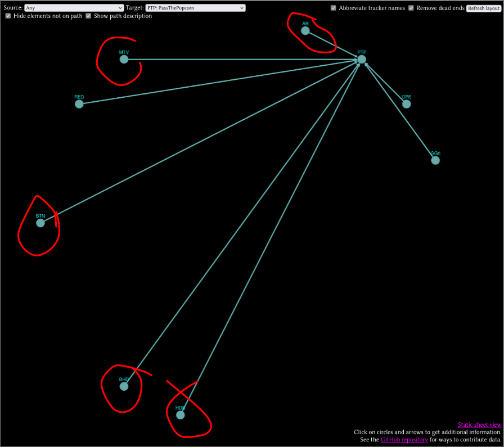Click the AB tracker node circle

tap(305, 31)
